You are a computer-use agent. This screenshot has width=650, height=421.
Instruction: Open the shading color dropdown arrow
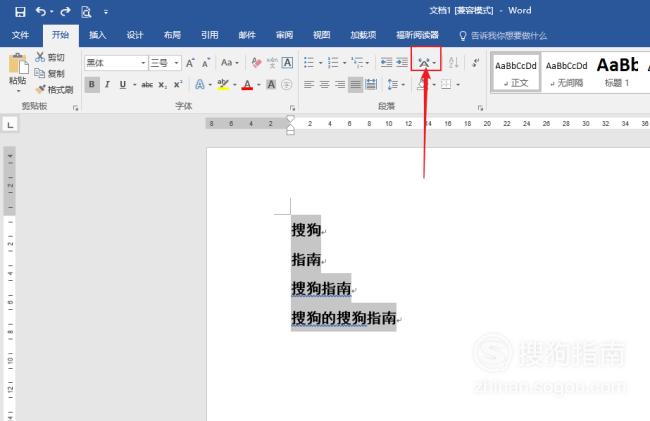[x=434, y=85]
